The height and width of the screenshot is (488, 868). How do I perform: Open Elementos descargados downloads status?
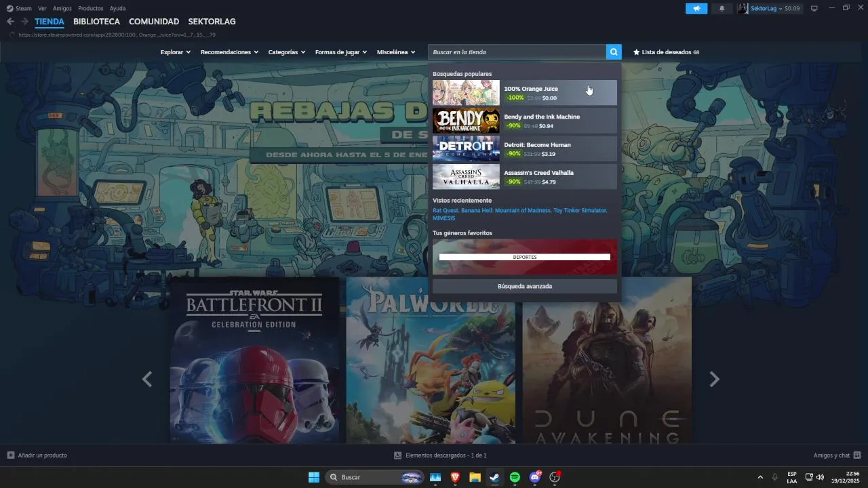tap(446, 455)
